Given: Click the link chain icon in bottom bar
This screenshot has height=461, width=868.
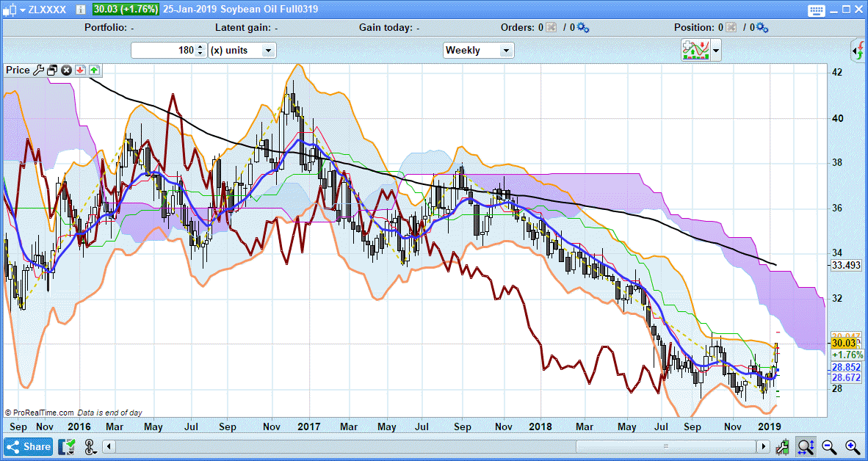Looking at the screenshot, I should [91, 446].
